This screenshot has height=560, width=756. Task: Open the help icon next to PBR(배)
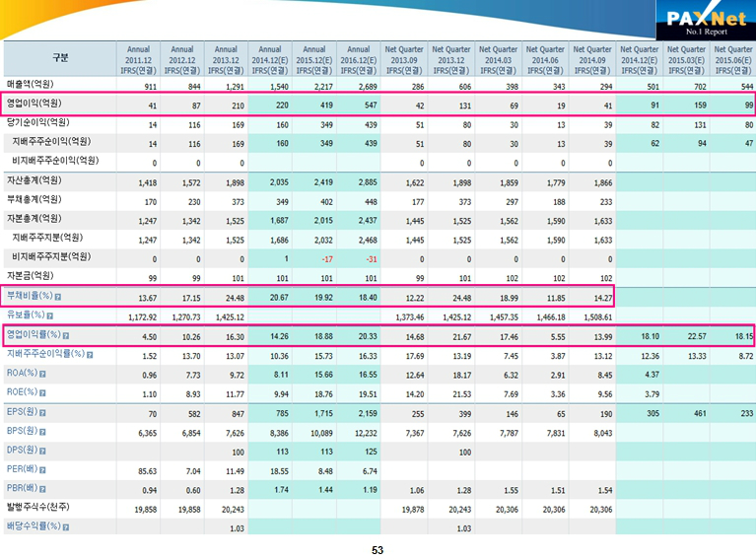[42, 489]
